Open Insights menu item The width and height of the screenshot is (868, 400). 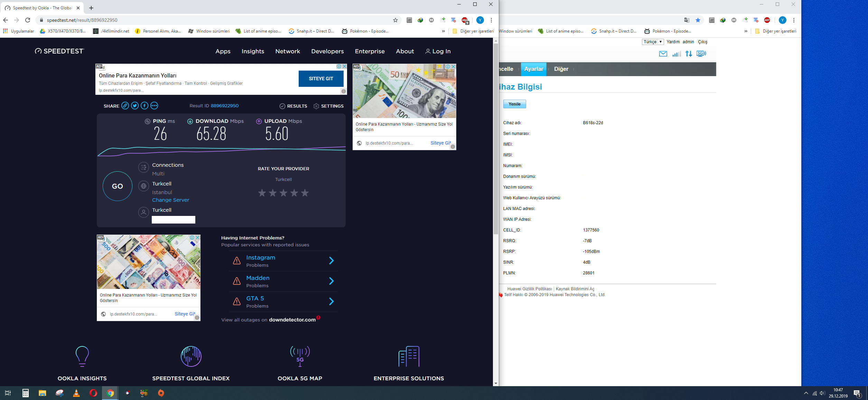[x=253, y=51]
